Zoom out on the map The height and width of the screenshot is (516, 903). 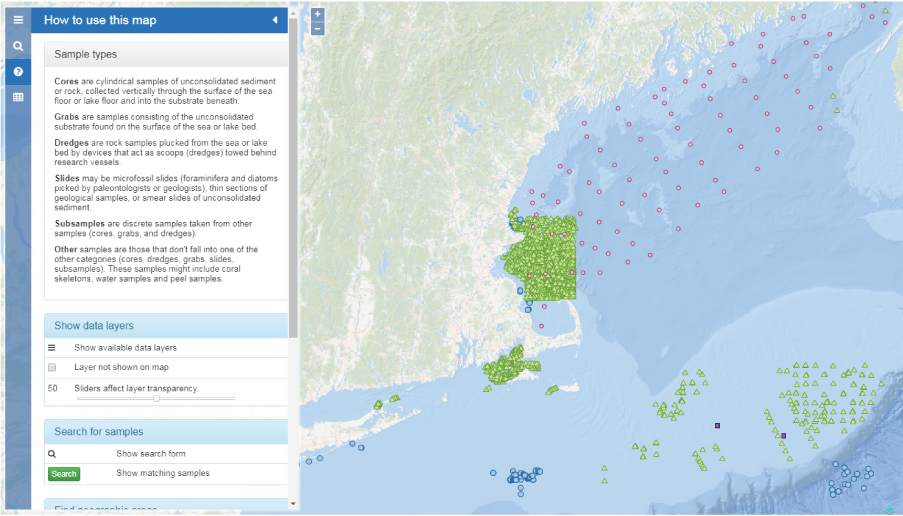pyautogui.click(x=317, y=28)
